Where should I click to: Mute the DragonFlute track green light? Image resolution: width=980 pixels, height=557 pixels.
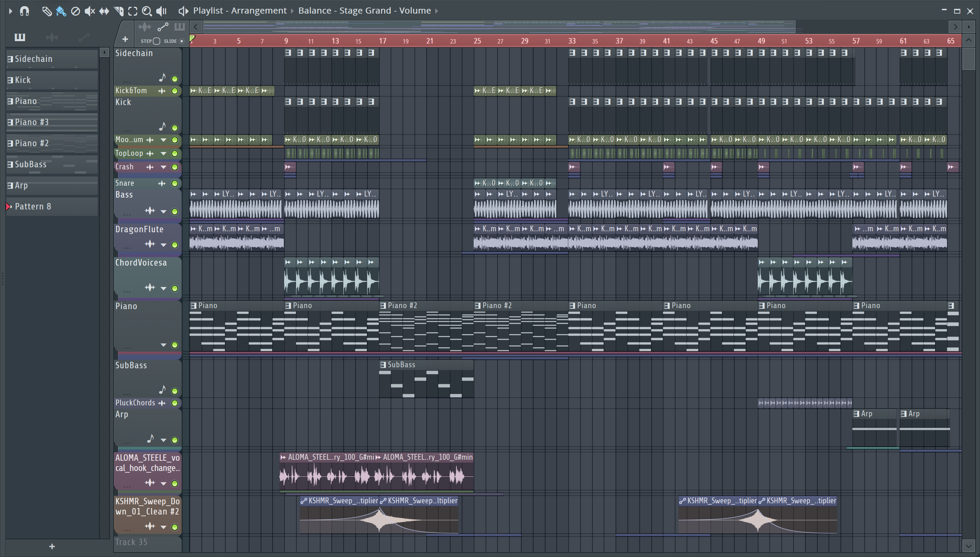coord(175,245)
